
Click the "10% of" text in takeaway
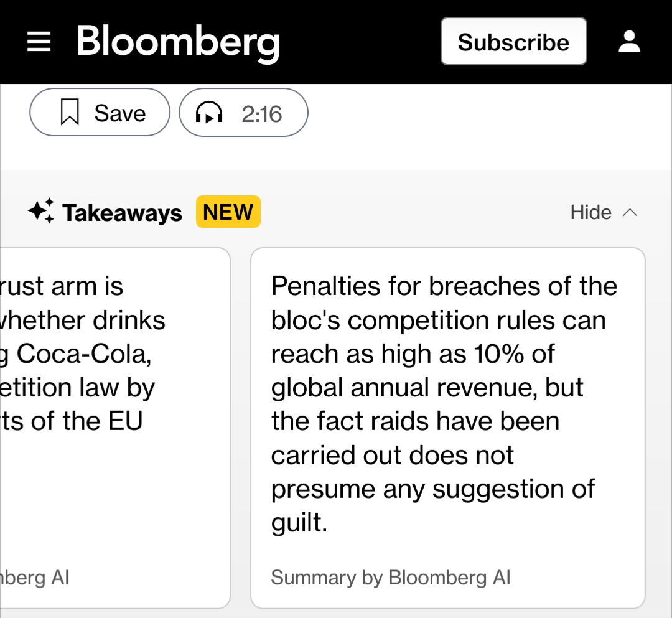tap(514, 354)
